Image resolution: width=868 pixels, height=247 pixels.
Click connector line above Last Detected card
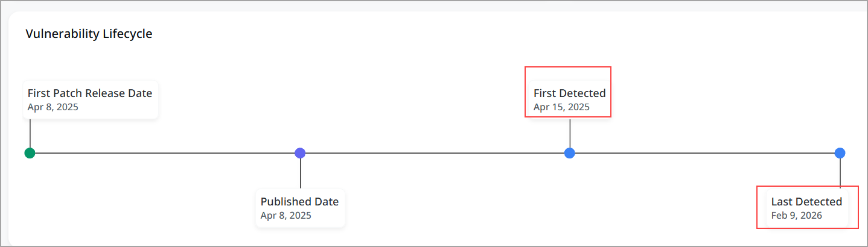pyautogui.click(x=840, y=174)
